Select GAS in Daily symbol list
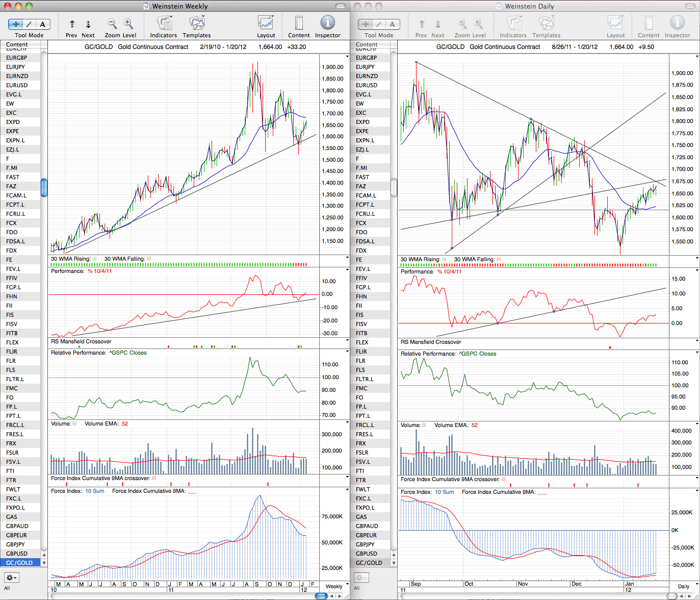Screen dimensions: 700x600 (x=370, y=517)
